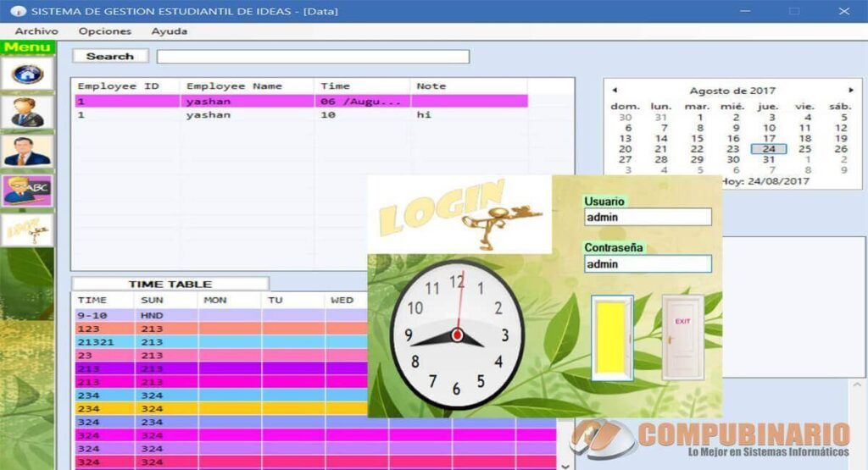Click the yellow door login icon
The height and width of the screenshot is (470, 868).
coord(612,338)
